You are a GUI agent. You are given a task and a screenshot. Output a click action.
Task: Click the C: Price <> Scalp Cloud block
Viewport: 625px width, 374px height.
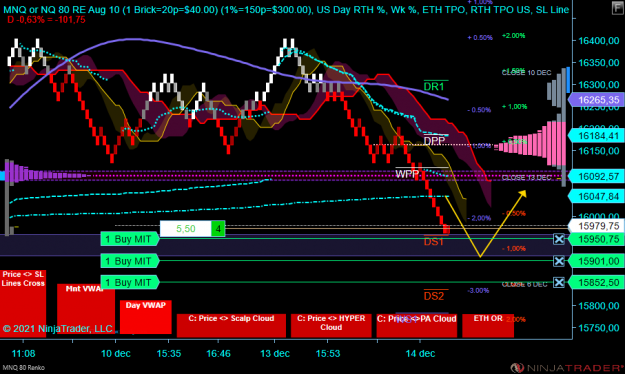[231, 325]
